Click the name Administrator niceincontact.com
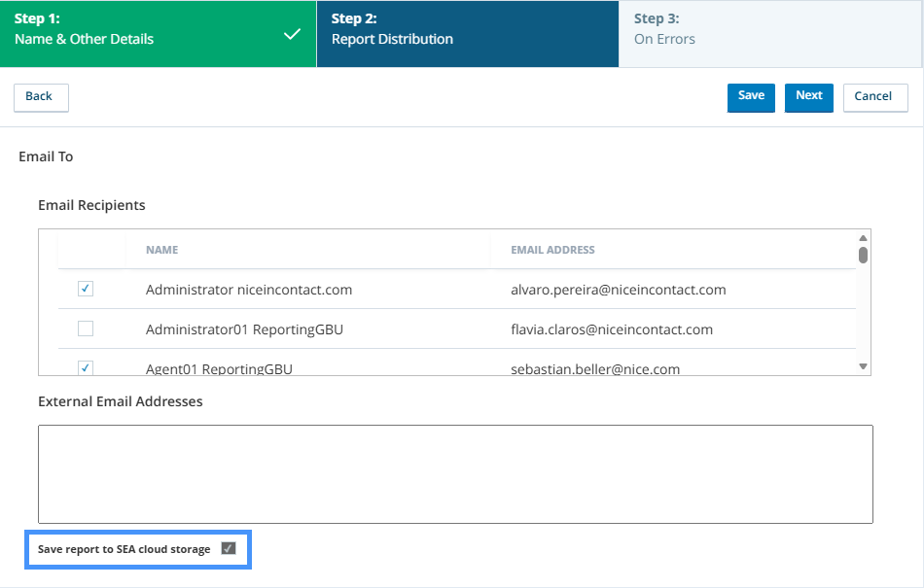Image resolution: width=924 pixels, height=588 pixels. pyautogui.click(x=249, y=290)
